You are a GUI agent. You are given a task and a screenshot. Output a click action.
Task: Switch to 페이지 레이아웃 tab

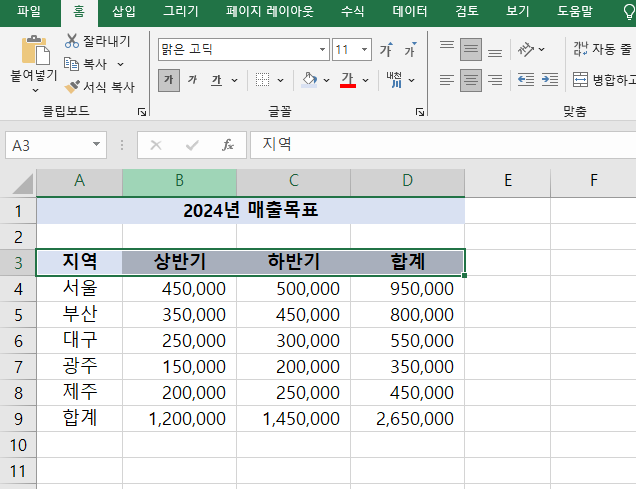click(270, 11)
